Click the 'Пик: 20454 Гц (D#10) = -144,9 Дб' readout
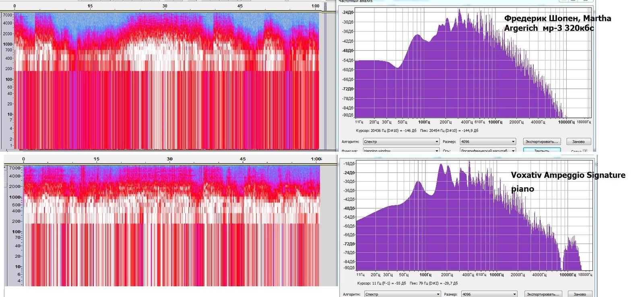 pos(449,131)
